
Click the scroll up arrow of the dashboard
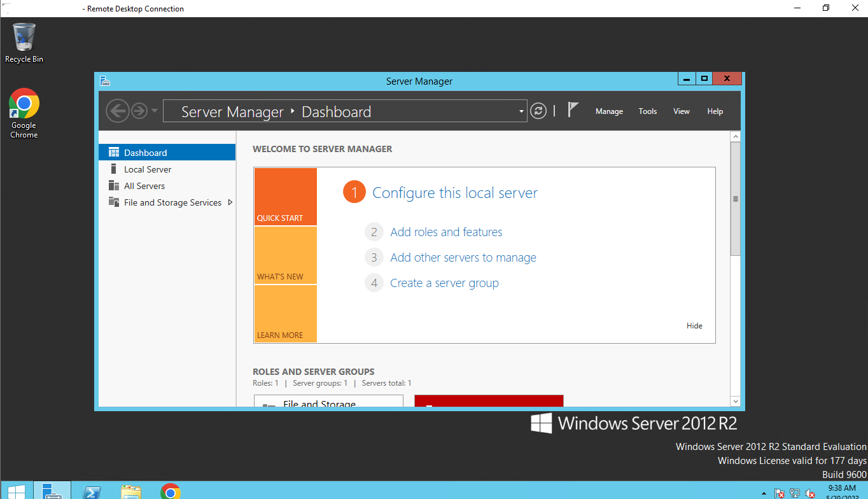click(x=736, y=136)
